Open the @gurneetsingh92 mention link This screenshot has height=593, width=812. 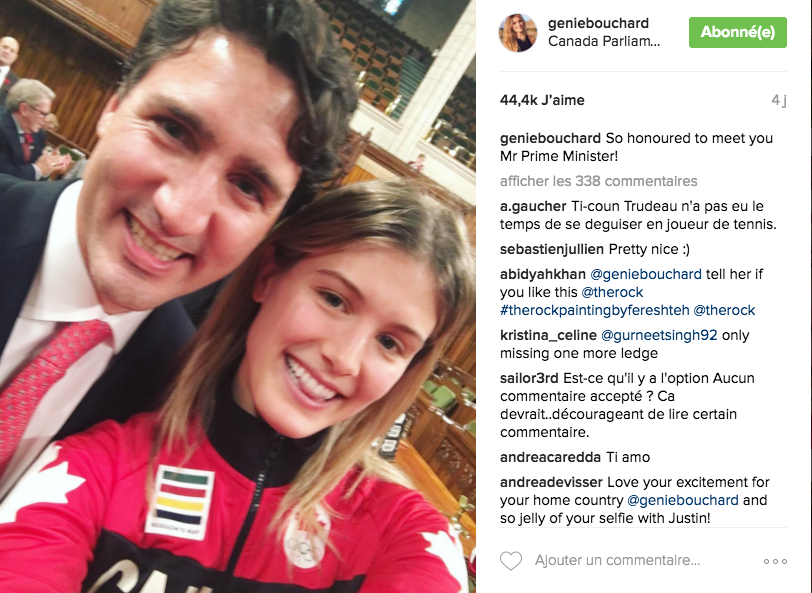click(x=659, y=335)
